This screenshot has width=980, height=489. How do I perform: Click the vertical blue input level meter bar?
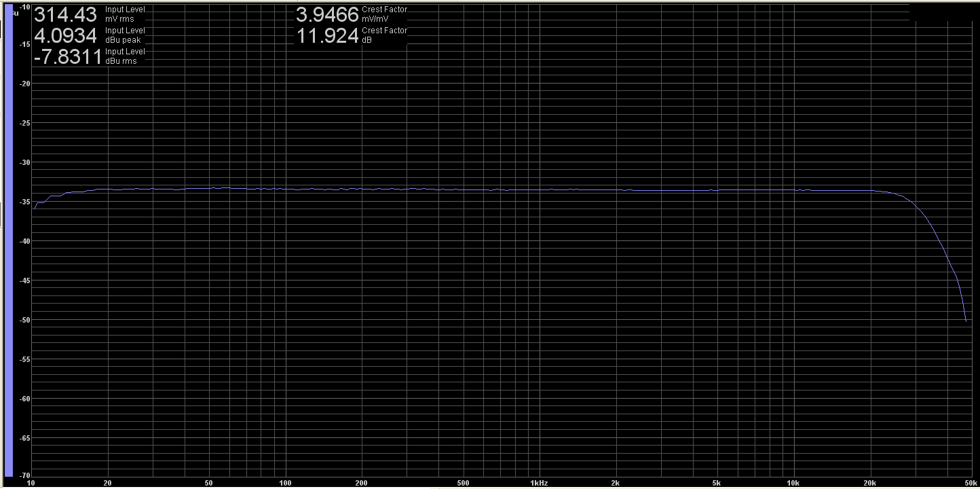(x=9, y=244)
